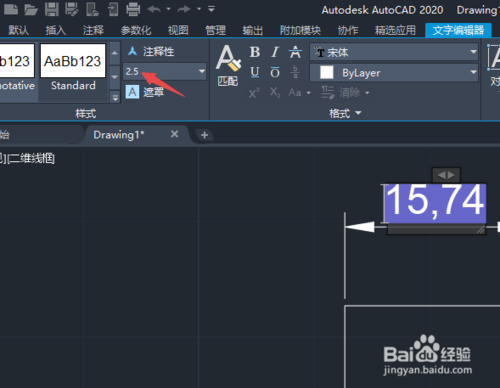The height and width of the screenshot is (388, 500).
Task: Open the 文字编辑器 ribbon tab
Action: 458,30
